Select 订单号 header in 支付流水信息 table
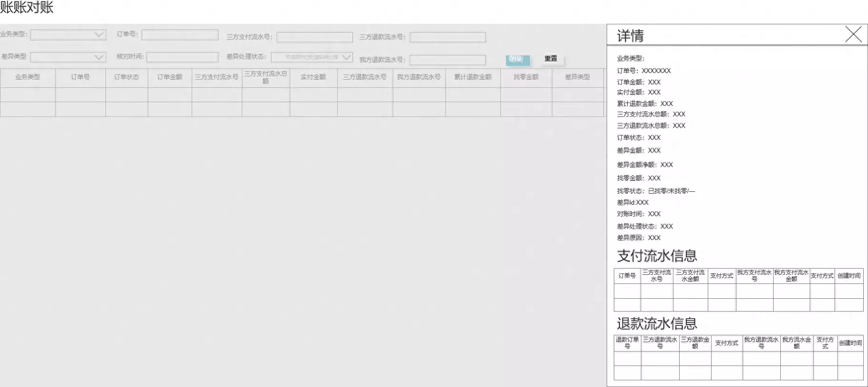The image size is (868, 387). click(627, 276)
